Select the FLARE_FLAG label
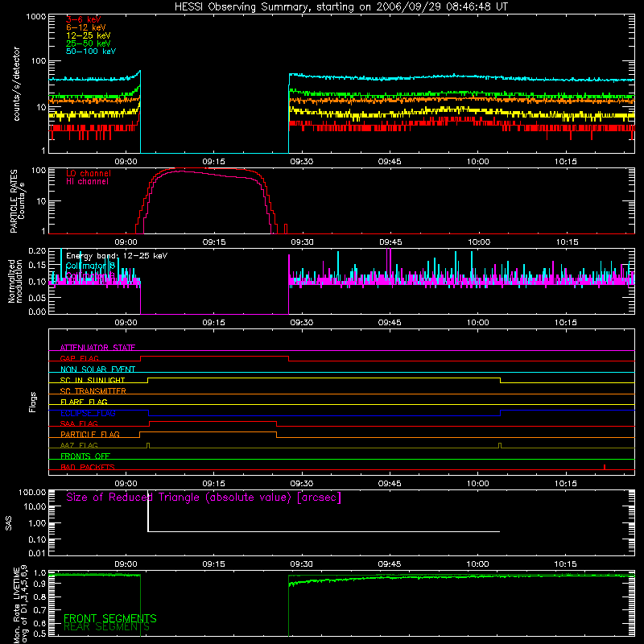644x644 pixels. [x=84, y=402]
